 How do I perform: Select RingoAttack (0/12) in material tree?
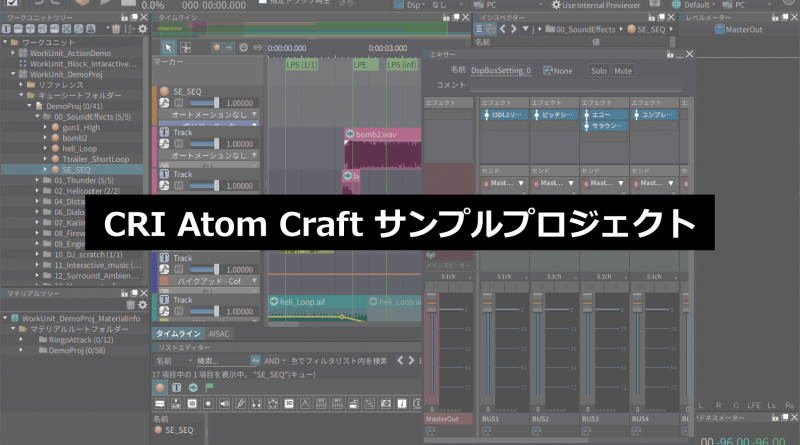pyautogui.click(x=81, y=340)
